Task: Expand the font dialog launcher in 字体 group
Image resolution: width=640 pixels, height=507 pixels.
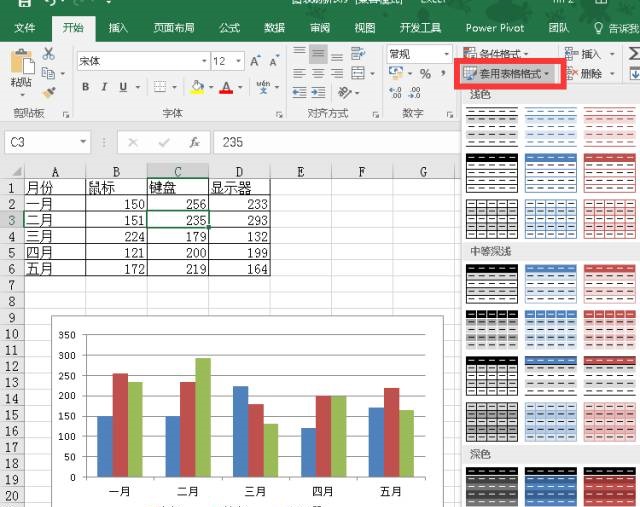Action: 279,115
